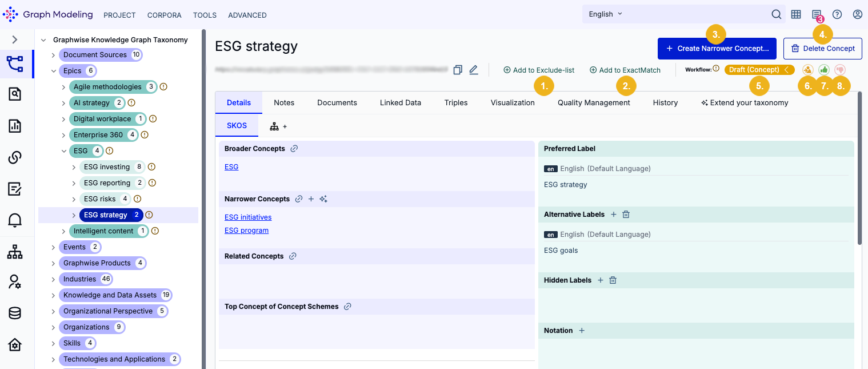Open the TOOLS menu

pos(205,15)
